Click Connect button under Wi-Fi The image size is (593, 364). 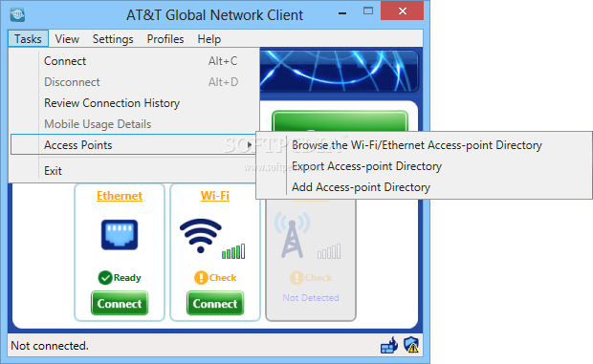tap(215, 303)
